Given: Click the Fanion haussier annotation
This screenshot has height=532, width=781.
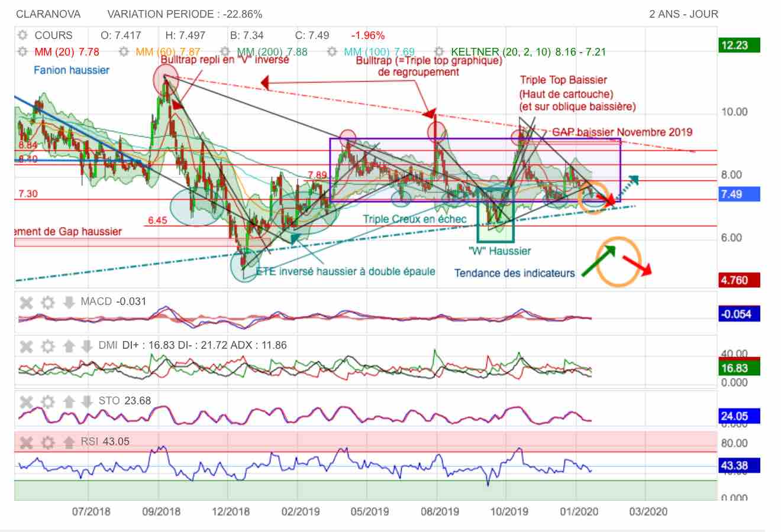Looking at the screenshot, I should point(72,70).
